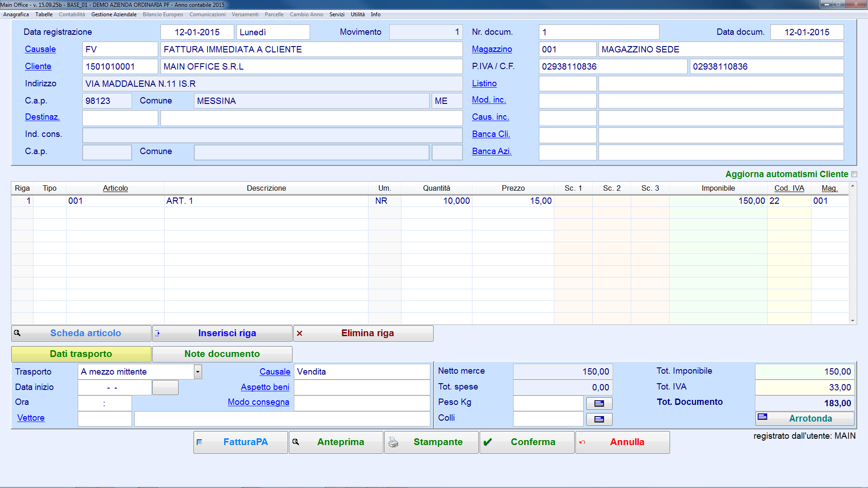Click red X icon on Elimina riga

[x=299, y=333]
